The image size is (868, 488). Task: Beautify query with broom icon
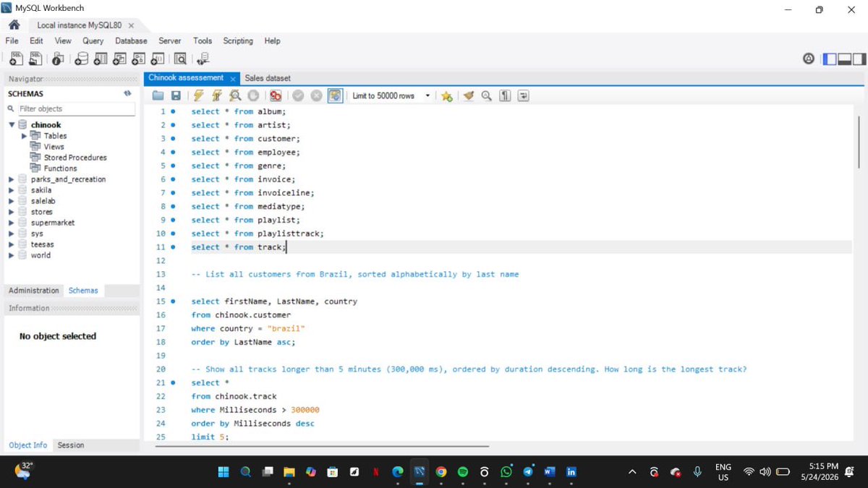pyautogui.click(x=469, y=95)
